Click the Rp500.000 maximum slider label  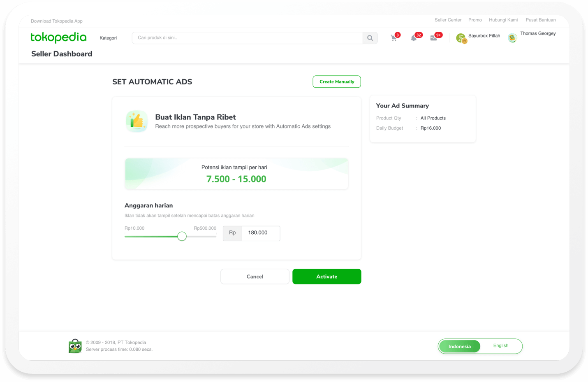[x=205, y=228]
